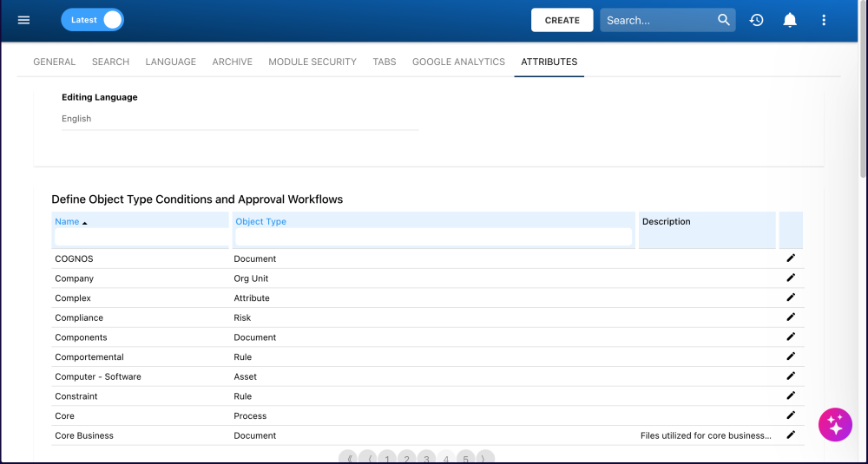Image resolution: width=868 pixels, height=464 pixels.
Task: Open the hamburger navigation menu
Action: [x=23, y=20]
